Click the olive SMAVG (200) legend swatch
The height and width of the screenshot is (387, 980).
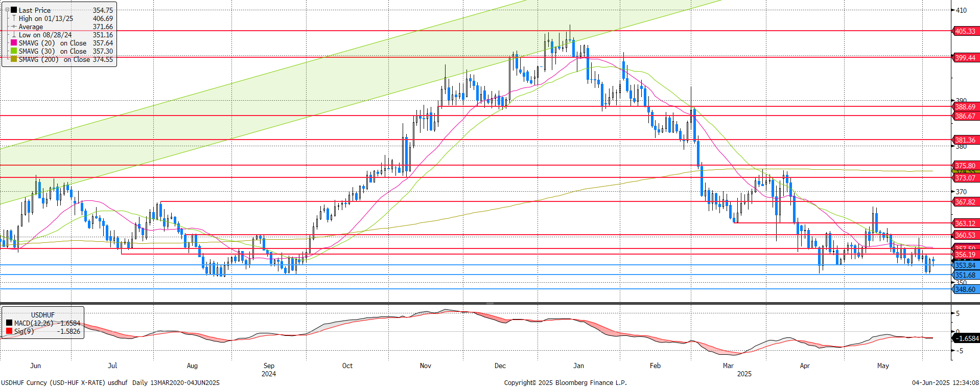(x=14, y=59)
